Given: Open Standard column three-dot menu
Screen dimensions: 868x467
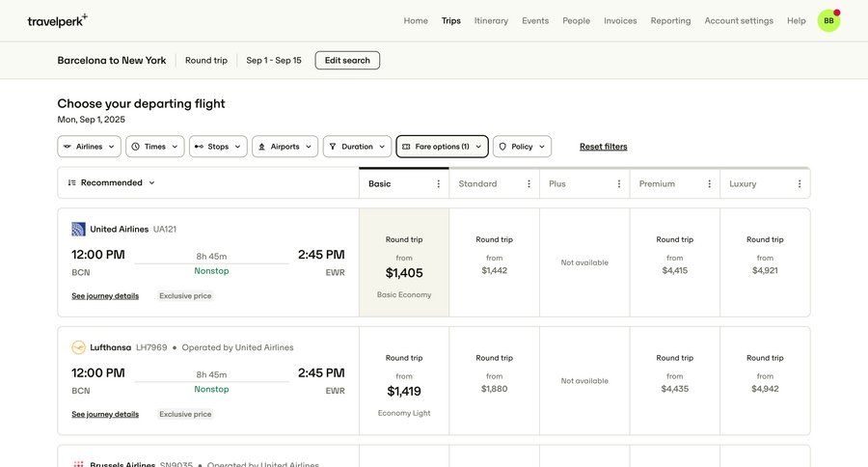Looking at the screenshot, I should 529,183.
